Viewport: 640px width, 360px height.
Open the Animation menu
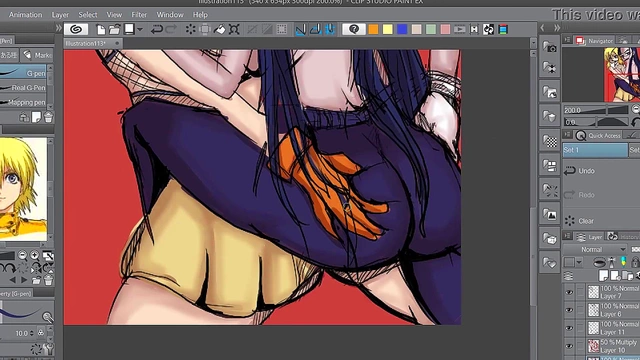click(25, 15)
